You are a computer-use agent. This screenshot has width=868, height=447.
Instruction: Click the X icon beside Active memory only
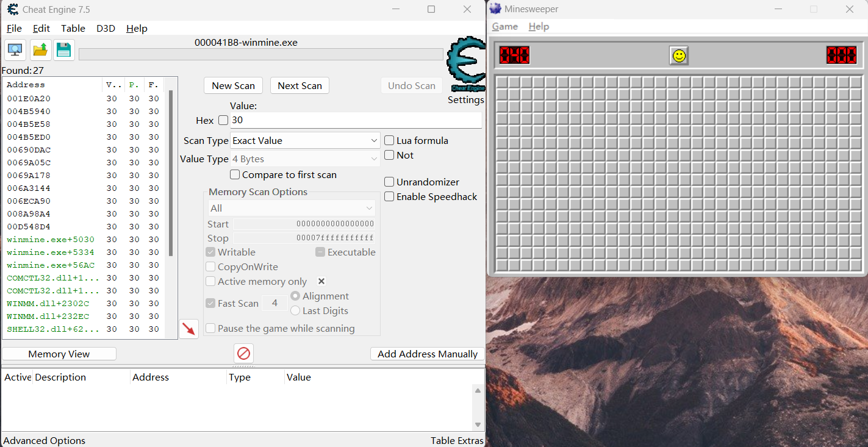tap(321, 281)
